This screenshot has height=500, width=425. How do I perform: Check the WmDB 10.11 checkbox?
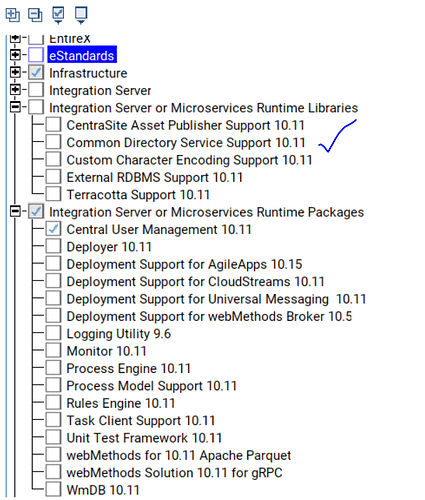tap(53, 489)
